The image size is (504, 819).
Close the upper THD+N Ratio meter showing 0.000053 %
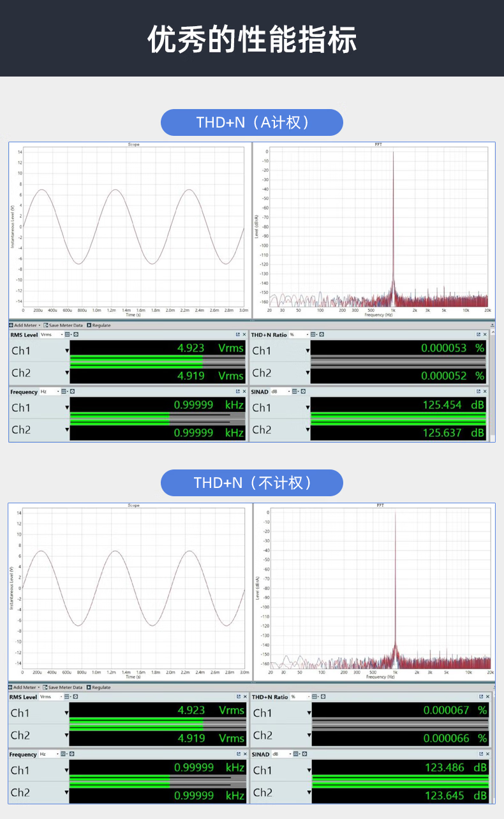click(484, 335)
